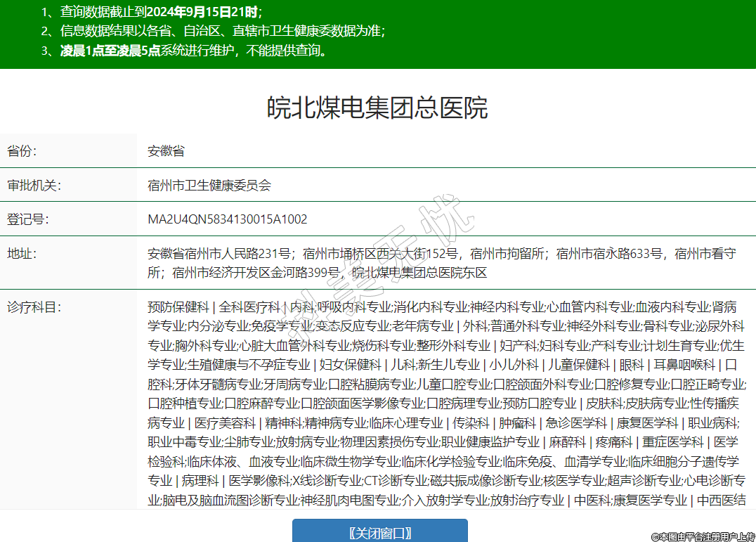
Task: Click 医疗美容科 in the department list
Action: 225,423
